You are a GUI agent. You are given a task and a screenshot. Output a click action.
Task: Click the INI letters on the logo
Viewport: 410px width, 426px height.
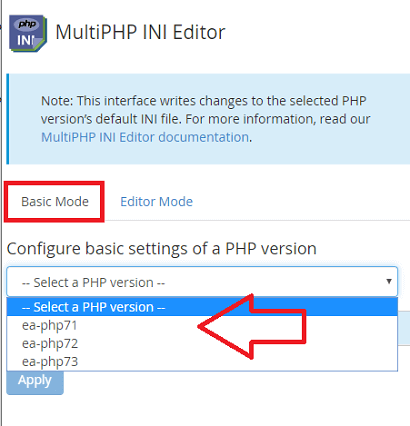pyautogui.click(x=26, y=41)
